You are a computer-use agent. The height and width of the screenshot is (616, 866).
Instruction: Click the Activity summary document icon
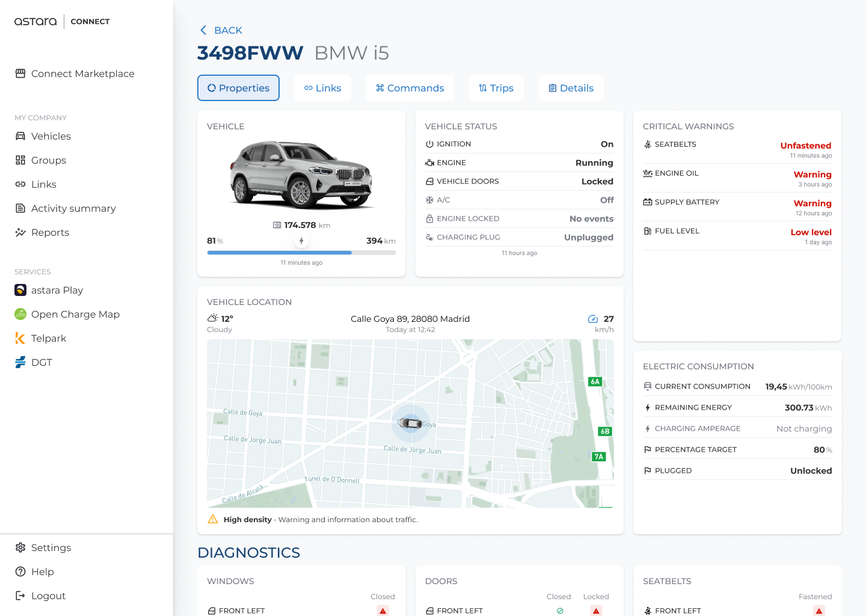(x=20, y=208)
